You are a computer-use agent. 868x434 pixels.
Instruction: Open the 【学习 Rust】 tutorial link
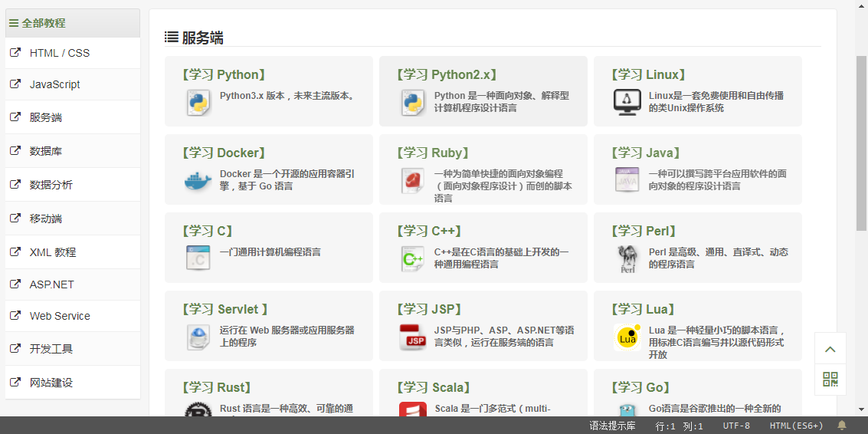pyautogui.click(x=217, y=387)
